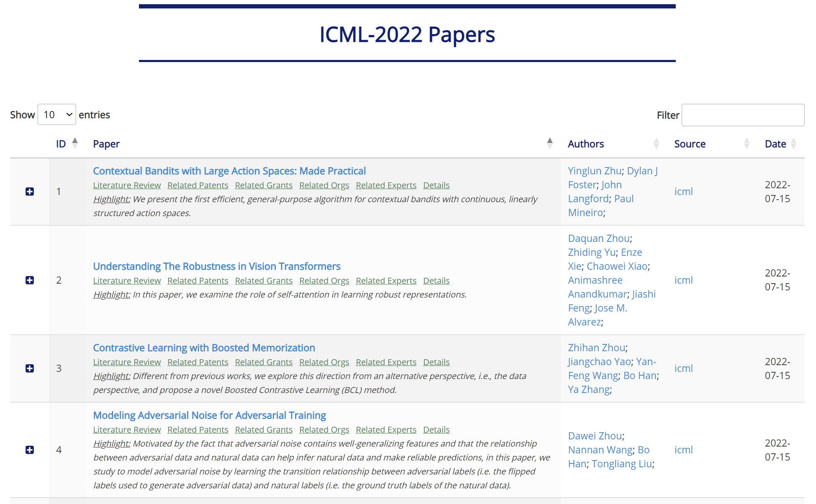Open the Show entries count dropdown

tap(57, 114)
